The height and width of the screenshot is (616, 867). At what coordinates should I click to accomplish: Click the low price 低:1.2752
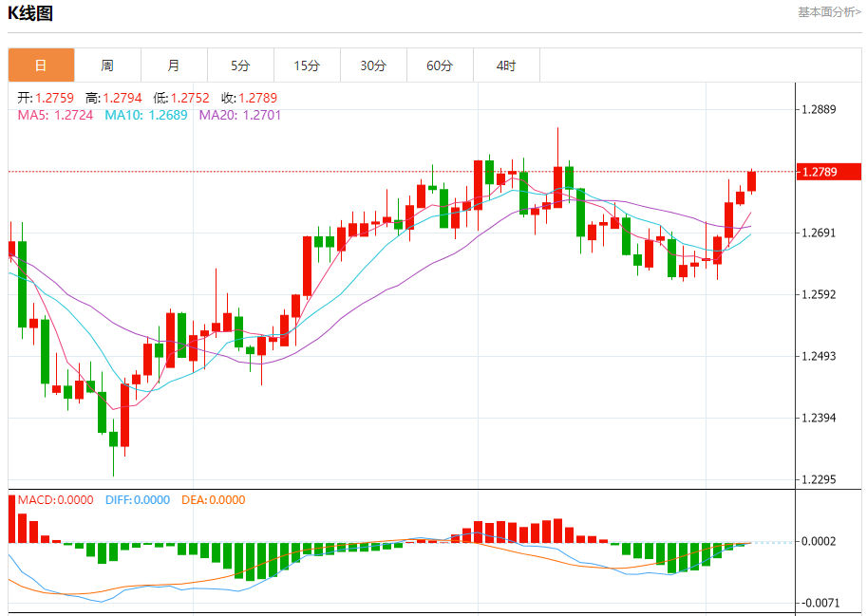click(x=181, y=98)
